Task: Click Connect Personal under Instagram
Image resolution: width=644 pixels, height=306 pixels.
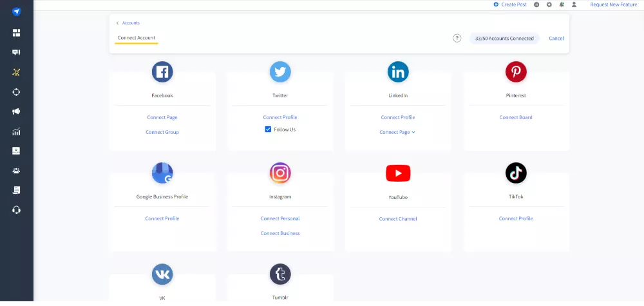Action: [x=280, y=218]
